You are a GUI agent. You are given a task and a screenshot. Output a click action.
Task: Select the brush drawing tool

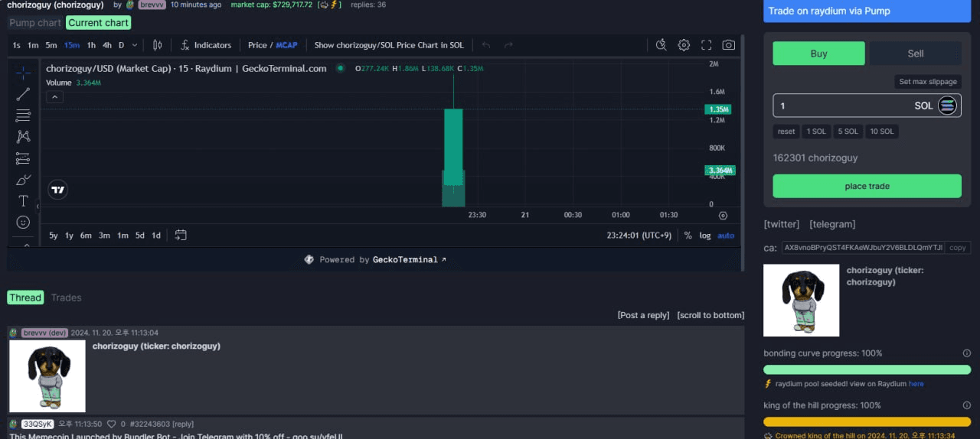click(23, 180)
